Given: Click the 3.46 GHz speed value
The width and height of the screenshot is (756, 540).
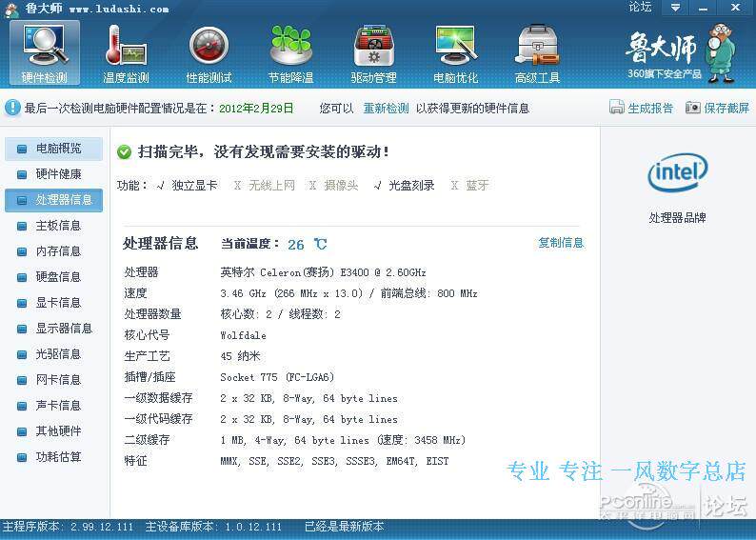Looking at the screenshot, I should click(x=348, y=293).
